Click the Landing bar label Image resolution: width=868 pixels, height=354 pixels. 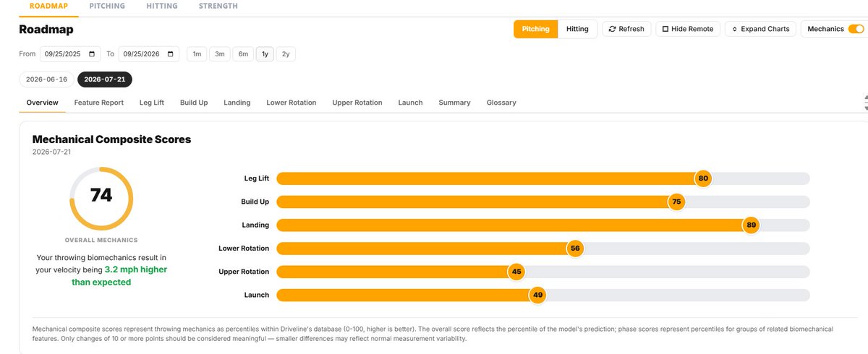point(255,225)
